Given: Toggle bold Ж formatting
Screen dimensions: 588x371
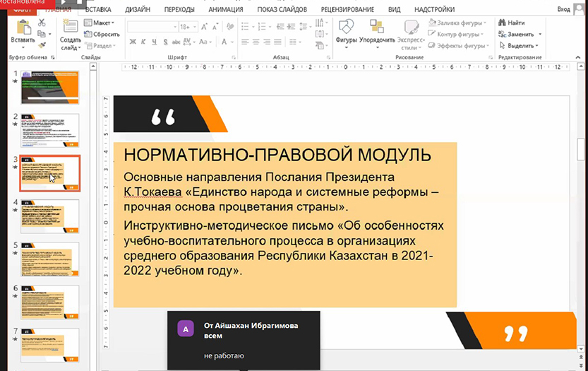Looking at the screenshot, I should coord(133,42).
